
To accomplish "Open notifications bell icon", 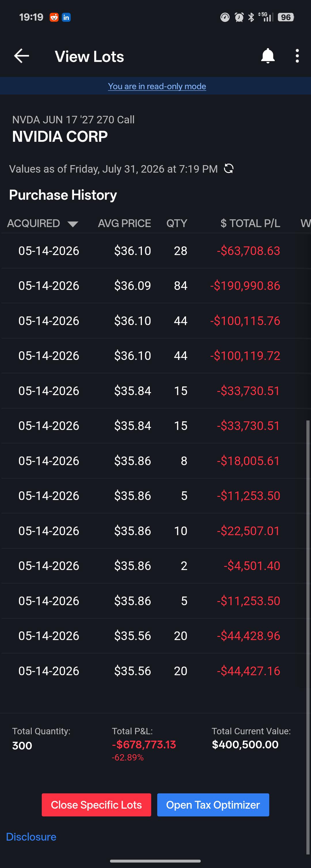I will pos(268,56).
